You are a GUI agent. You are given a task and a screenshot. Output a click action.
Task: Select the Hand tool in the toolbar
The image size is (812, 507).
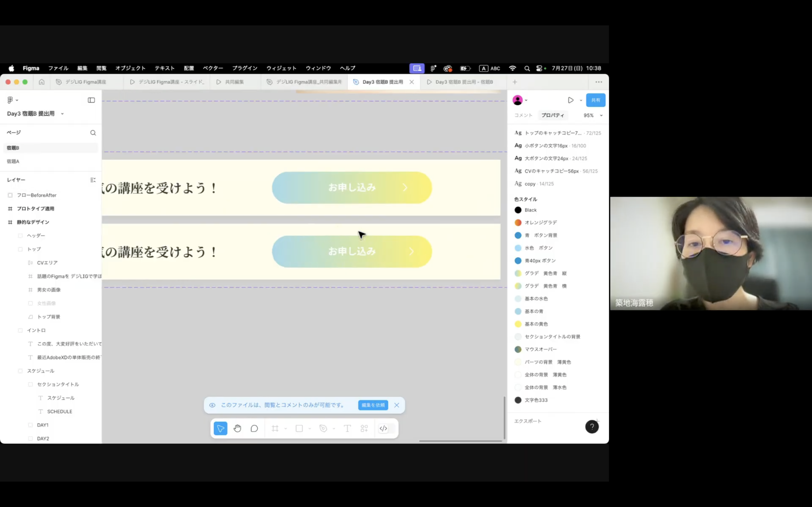coord(237,428)
